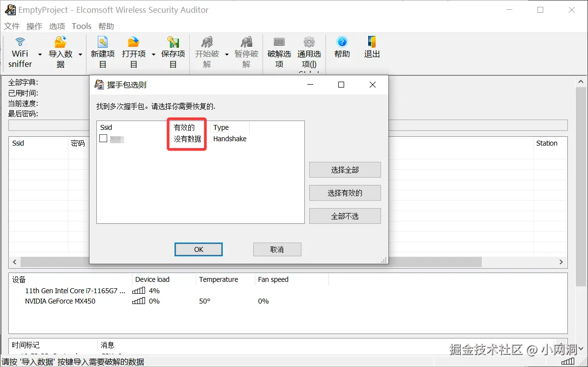Click the 选择有效的 button
The width and height of the screenshot is (588, 367).
point(345,193)
